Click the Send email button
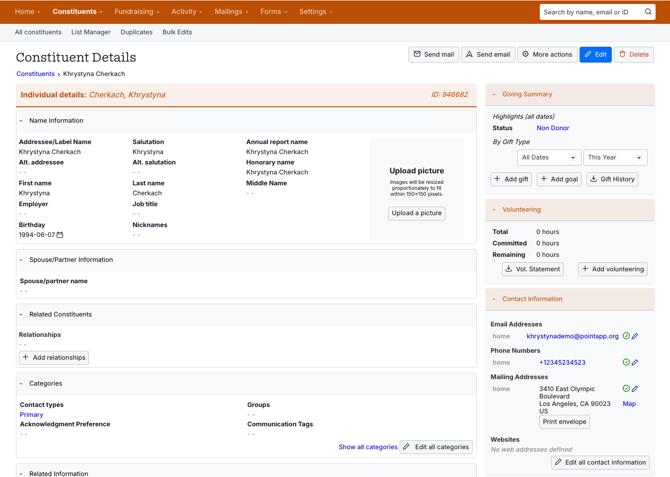 tap(488, 55)
